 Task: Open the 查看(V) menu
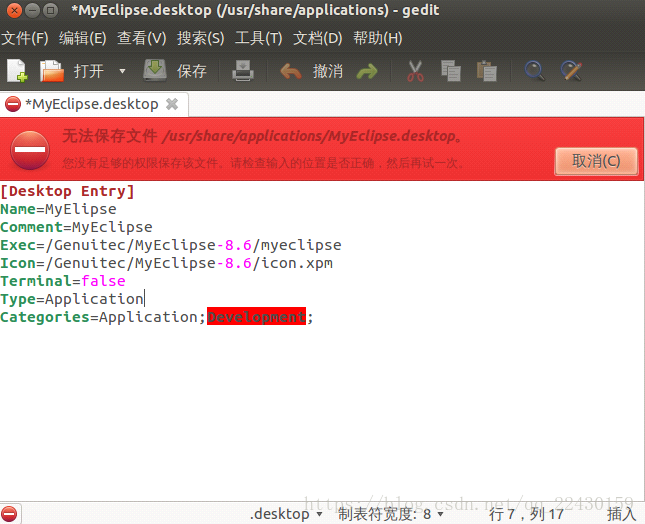click(x=142, y=38)
